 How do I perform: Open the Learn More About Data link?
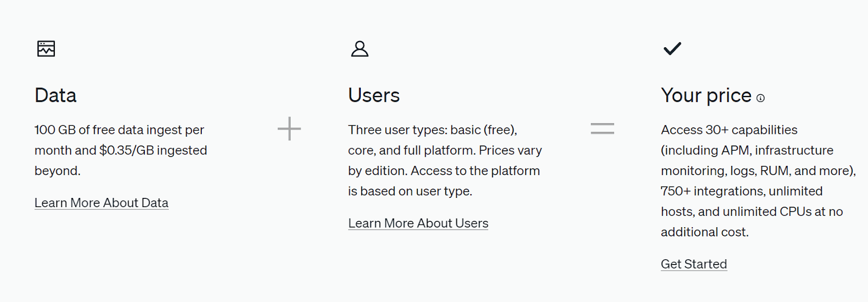pos(101,203)
